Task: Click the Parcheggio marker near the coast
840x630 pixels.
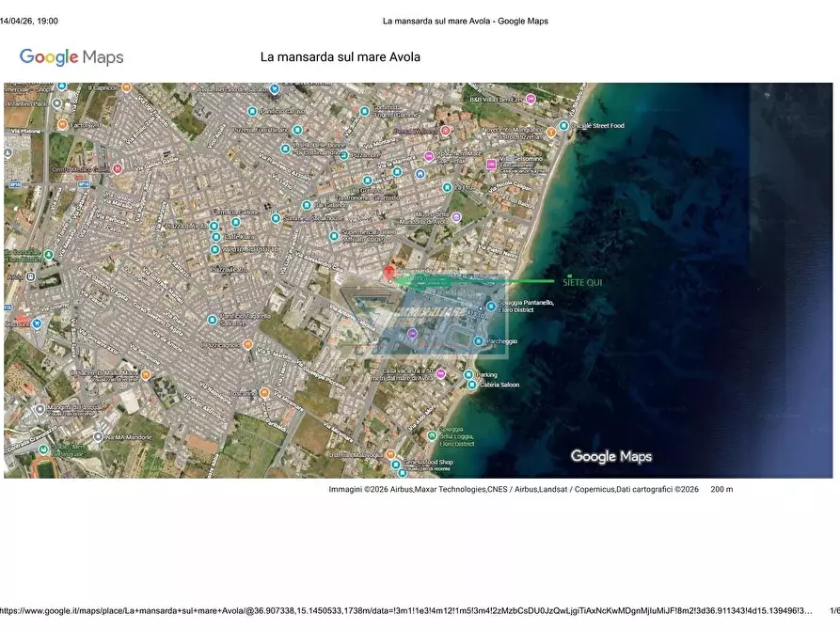Action: [x=479, y=341]
